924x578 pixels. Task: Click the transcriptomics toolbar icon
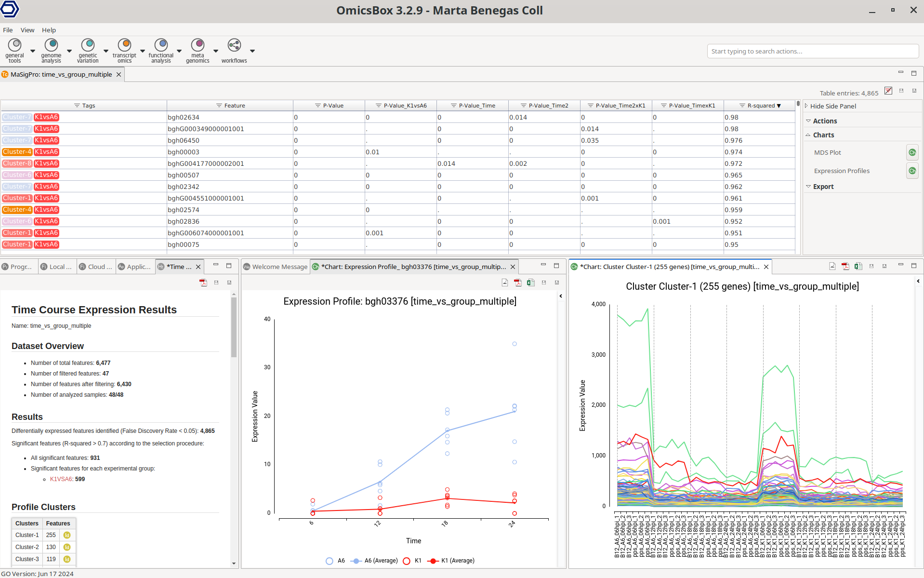(124, 45)
